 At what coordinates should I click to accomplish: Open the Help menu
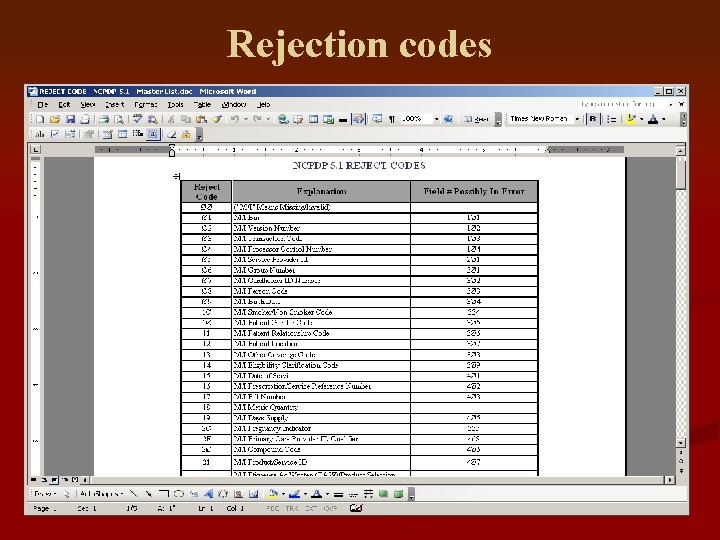click(264, 105)
